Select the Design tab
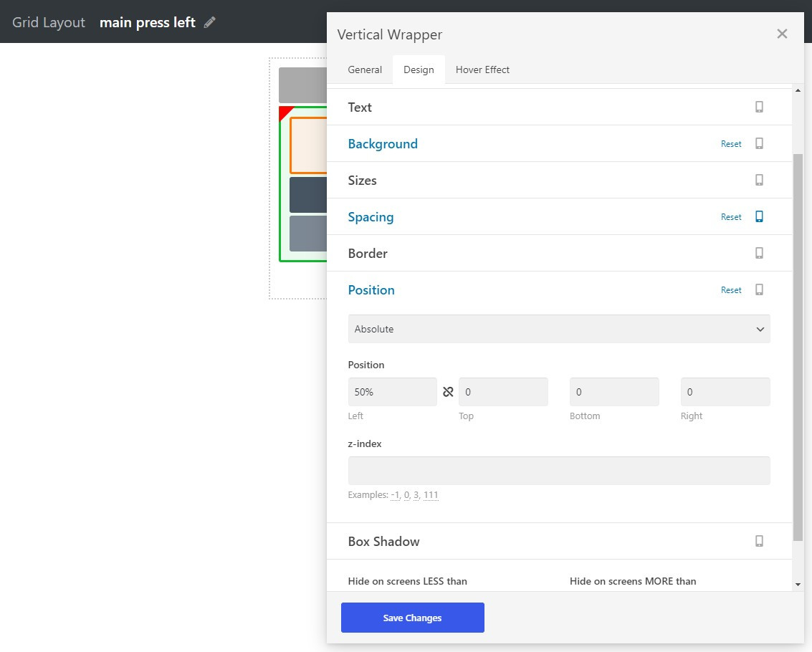Screen dimensions: 812x652 coord(419,69)
